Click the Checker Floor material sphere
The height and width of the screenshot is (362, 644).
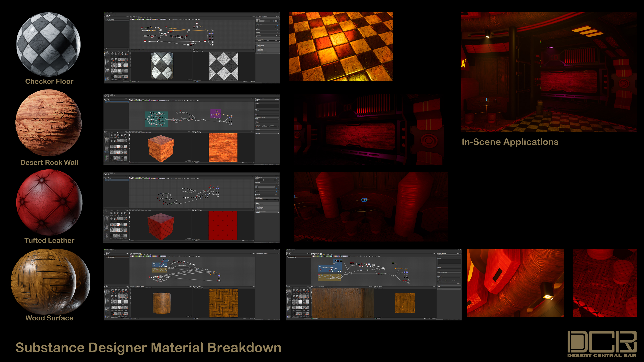click(48, 44)
